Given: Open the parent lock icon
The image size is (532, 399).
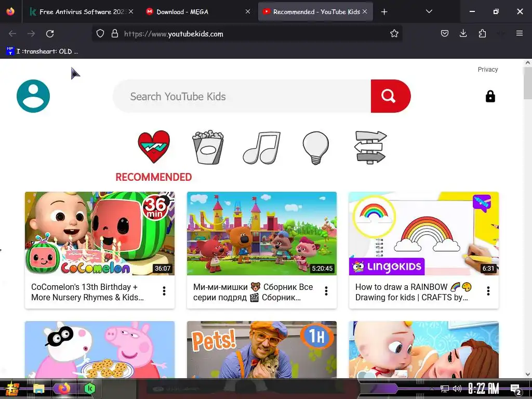Looking at the screenshot, I should (x=490, y=96).
